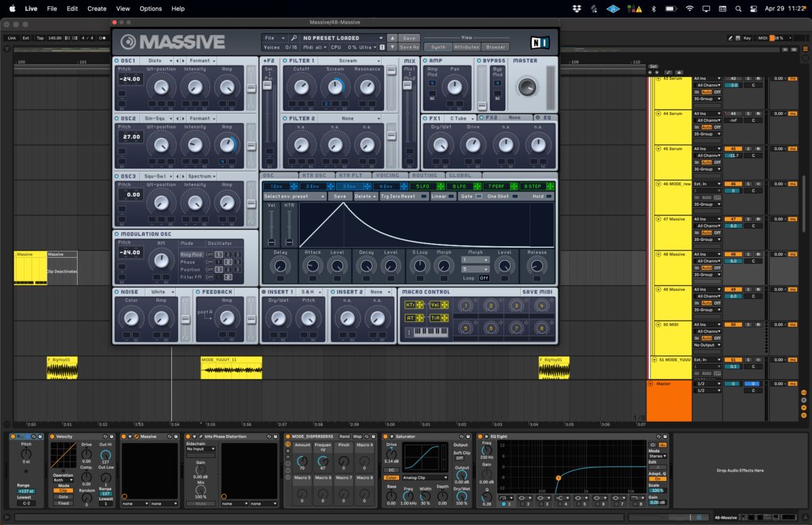Click the battery icon in menu bar
The image size is (812, 525).
coord(670,9)
